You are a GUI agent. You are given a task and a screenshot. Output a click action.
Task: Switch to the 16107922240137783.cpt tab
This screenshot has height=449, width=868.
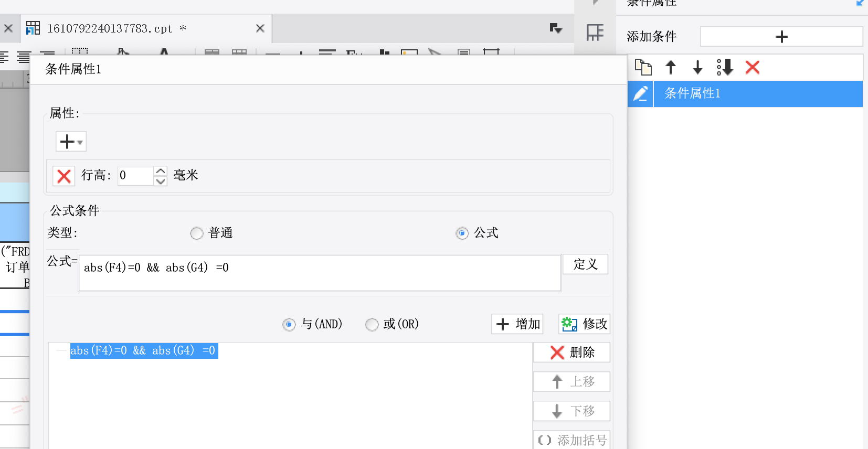pos(146,28)
